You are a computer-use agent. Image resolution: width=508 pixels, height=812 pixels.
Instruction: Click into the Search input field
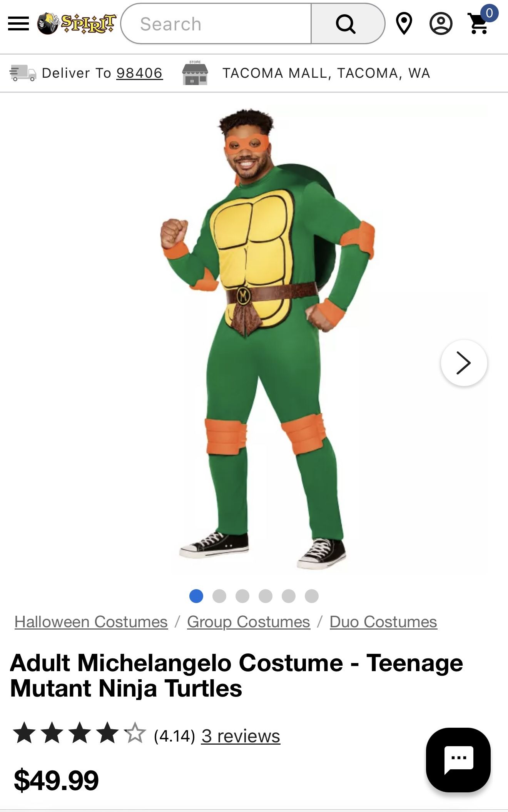(216, 24)
